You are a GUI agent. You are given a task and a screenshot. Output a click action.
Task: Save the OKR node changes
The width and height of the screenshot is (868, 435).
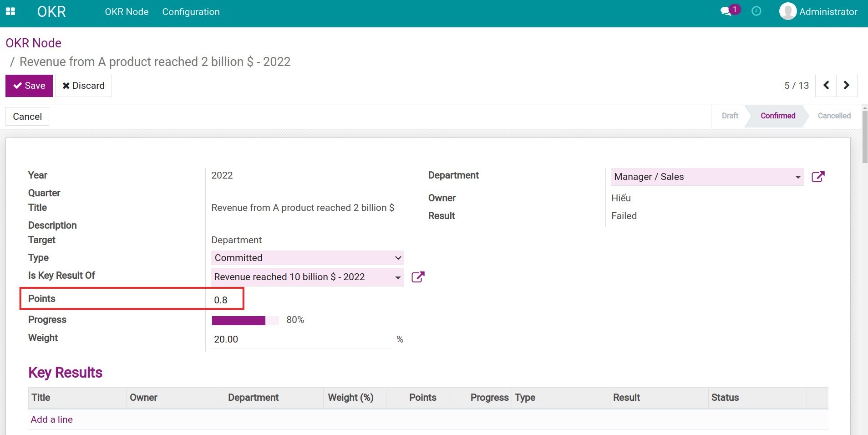[x=29, y=86]
